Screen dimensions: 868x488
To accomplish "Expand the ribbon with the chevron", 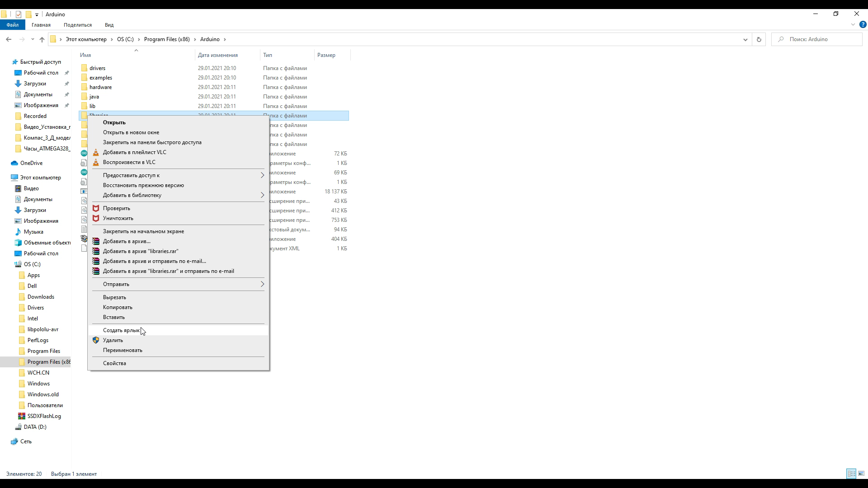I will [853, 25].
